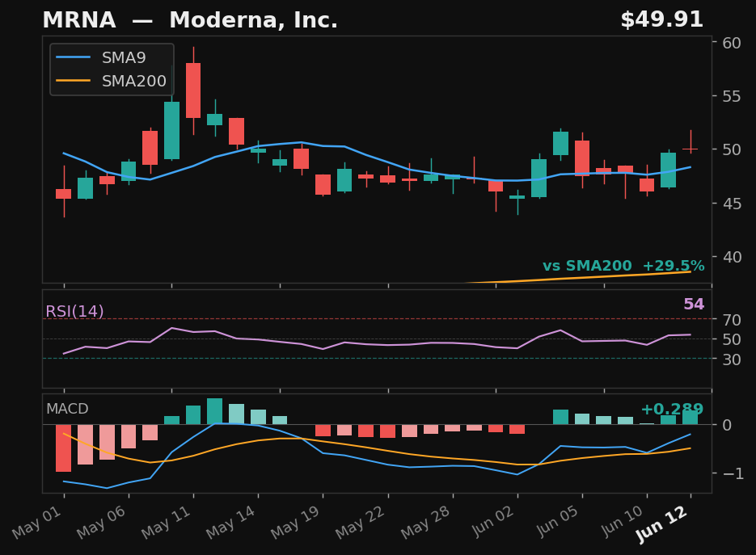Click the bold Jun 12 date label

tap(661, 524)
